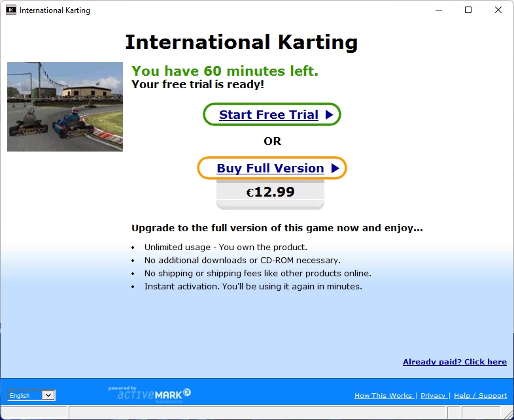514x420 pixels.
Task: Open the Already paid? Click here link
Action: (454, 362)
